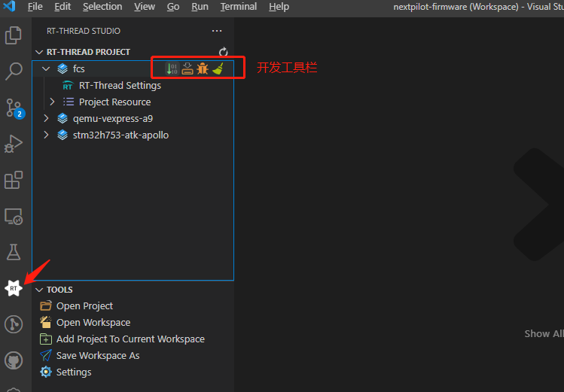
Task: Click the Show All link in editor area
Action: [544, 334]
